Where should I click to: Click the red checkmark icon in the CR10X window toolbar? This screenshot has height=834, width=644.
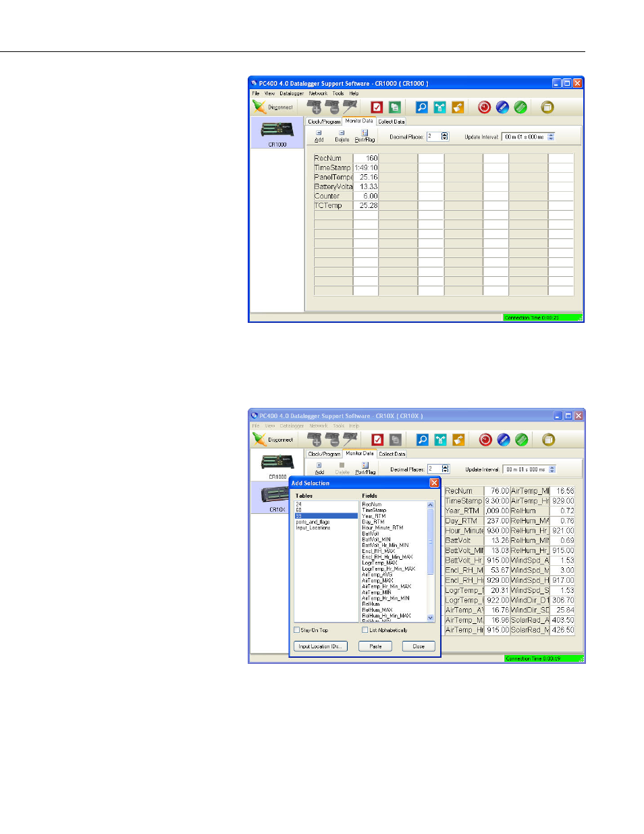click(x=377, y=440)
